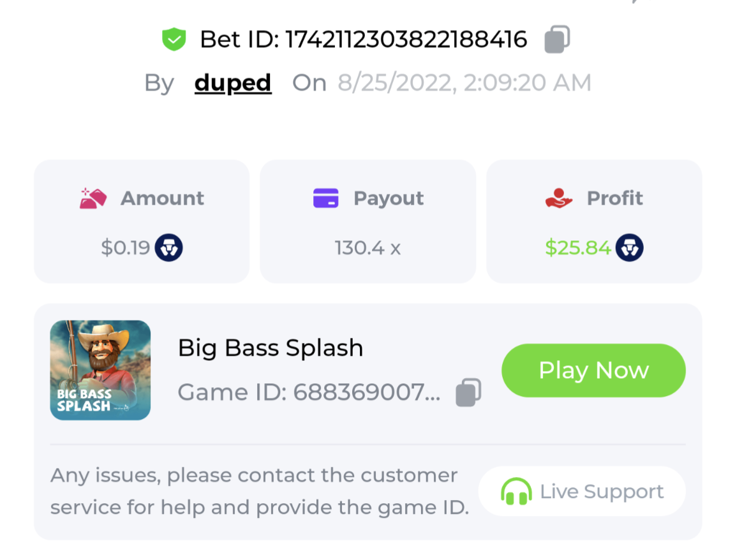Click the green verified shield icon

[x=174, y=40]
